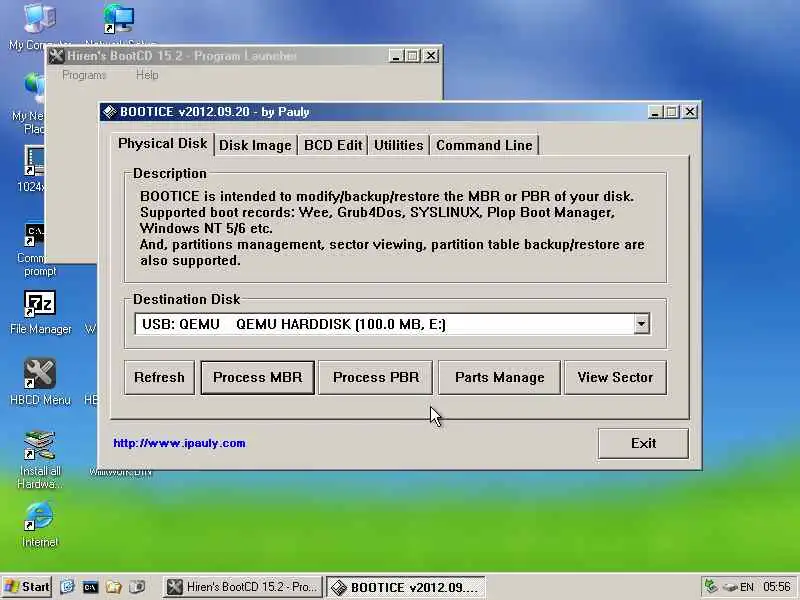Open Help menu in Hiren's launcher

pos(147,75)
